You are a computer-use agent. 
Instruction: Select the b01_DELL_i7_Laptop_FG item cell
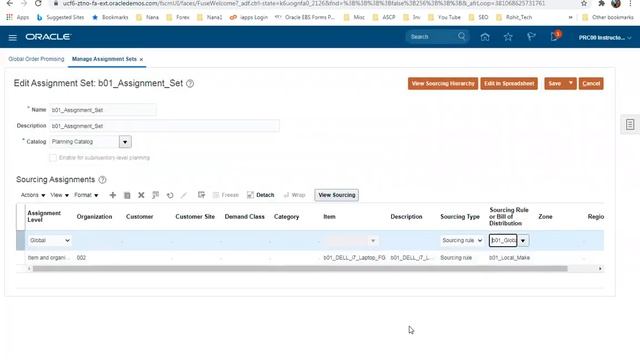click(354, 258)
